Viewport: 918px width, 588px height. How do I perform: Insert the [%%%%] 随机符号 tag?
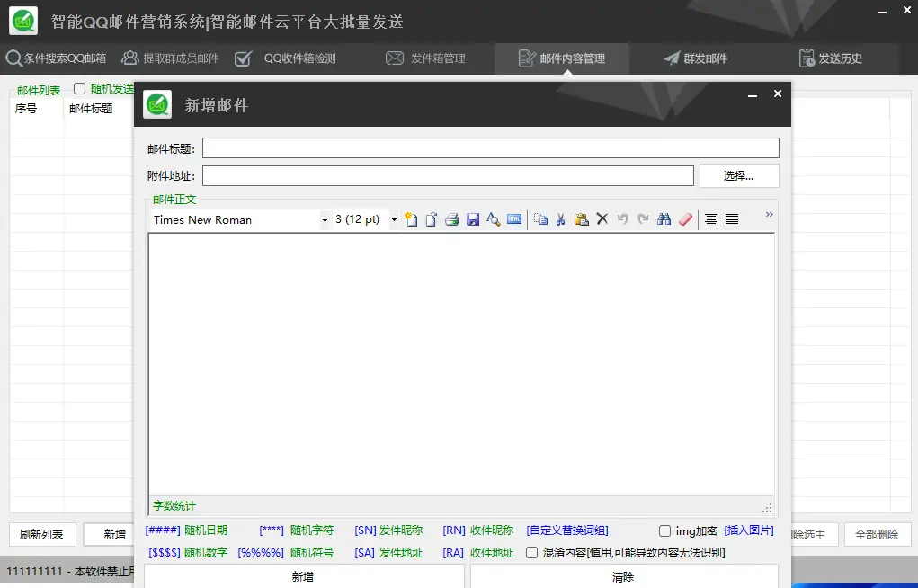coord(285,552)
